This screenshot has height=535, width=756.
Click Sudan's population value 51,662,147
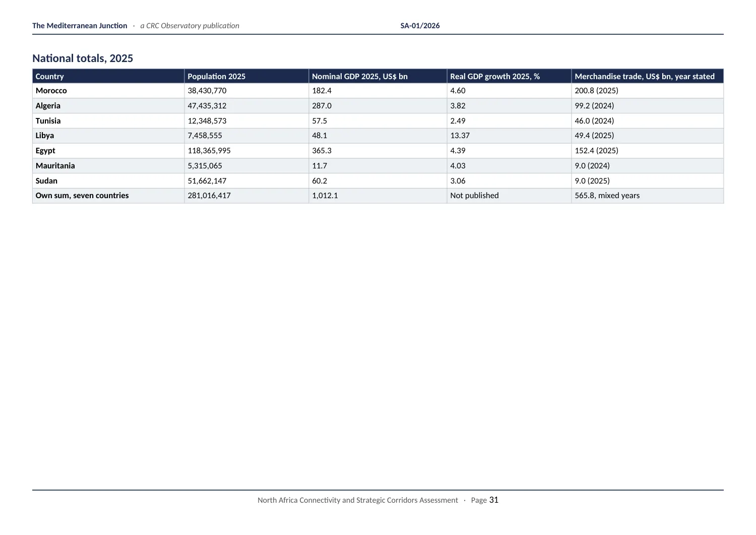(207, 181)
